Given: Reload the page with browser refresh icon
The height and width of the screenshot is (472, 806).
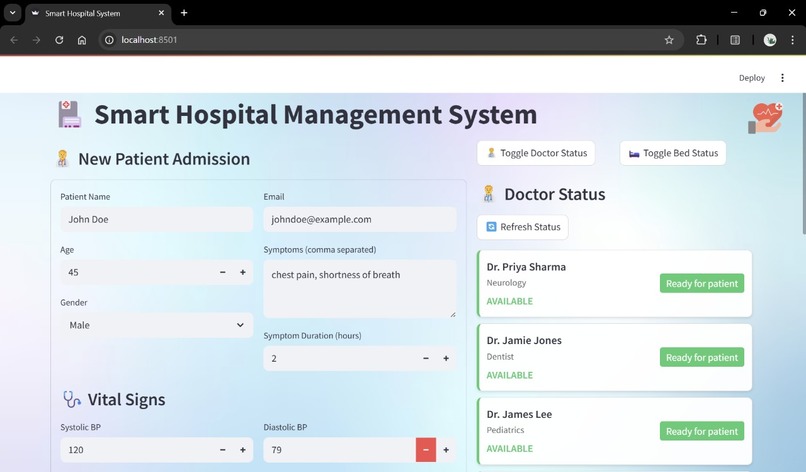Looking at the screenshot, I should coord(59,40).
